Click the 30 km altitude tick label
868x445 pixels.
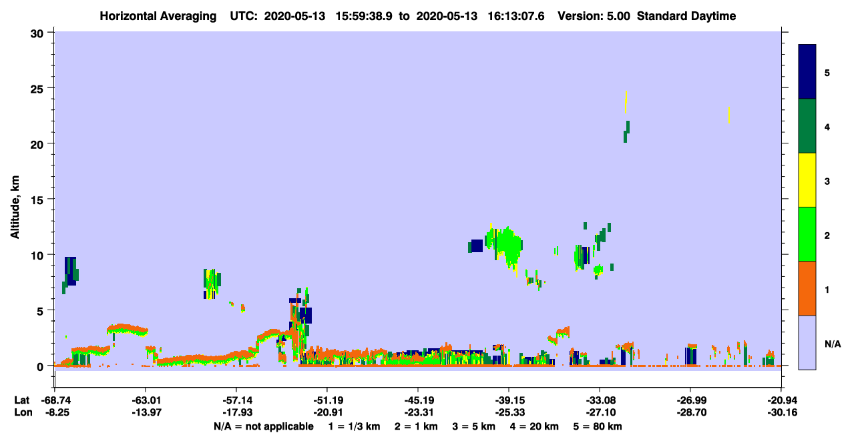(x=39, y=33)
